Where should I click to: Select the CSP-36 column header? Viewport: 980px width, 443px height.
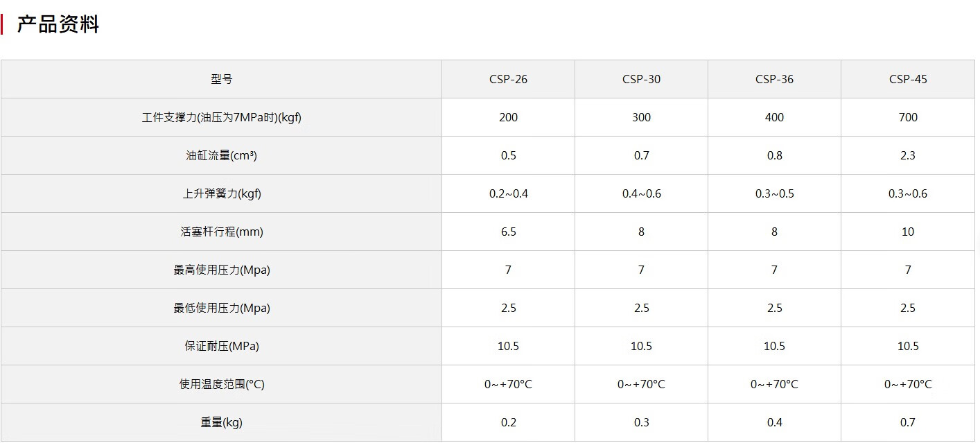[774, 79]
